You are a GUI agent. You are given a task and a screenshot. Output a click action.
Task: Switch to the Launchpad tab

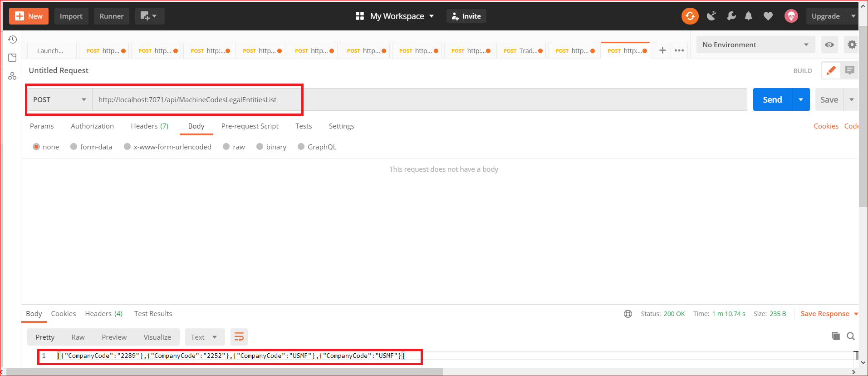[51, 50]
